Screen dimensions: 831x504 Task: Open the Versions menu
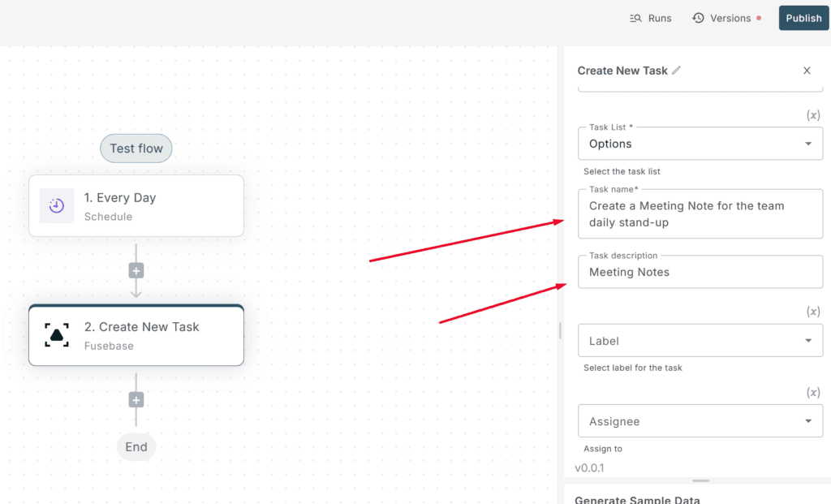point(726,18)
